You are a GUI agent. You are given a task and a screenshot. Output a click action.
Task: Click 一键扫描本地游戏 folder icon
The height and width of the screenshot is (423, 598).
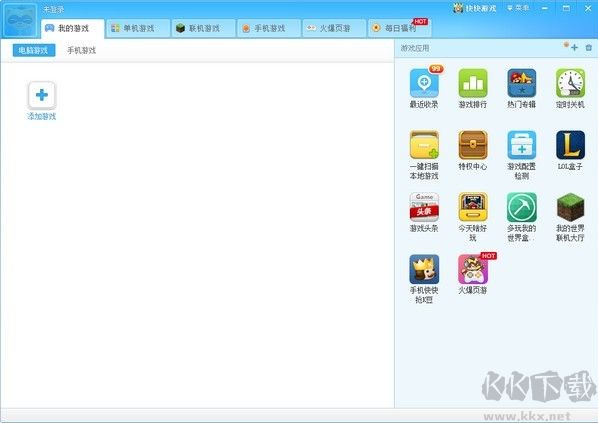pyautogui.click(x=424, y=145)
